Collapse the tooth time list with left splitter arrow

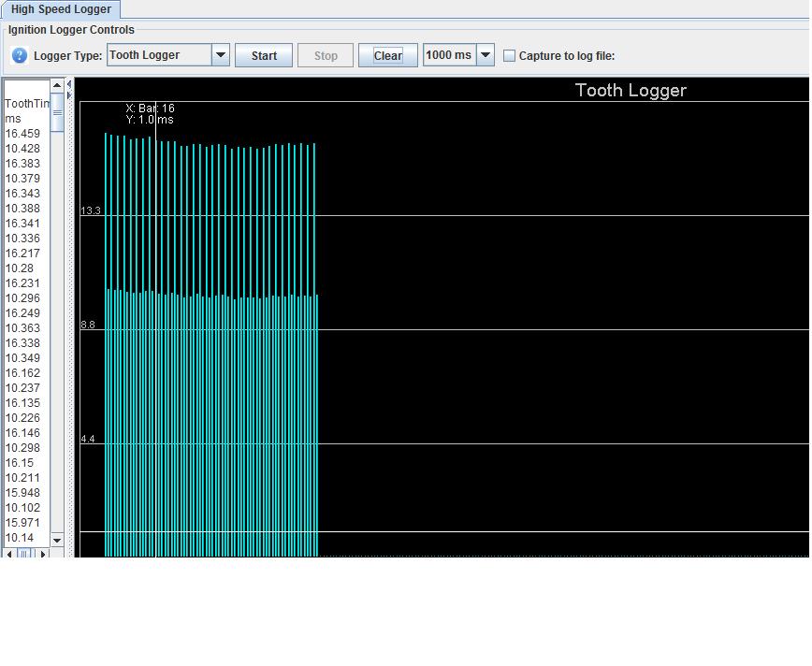68,85
